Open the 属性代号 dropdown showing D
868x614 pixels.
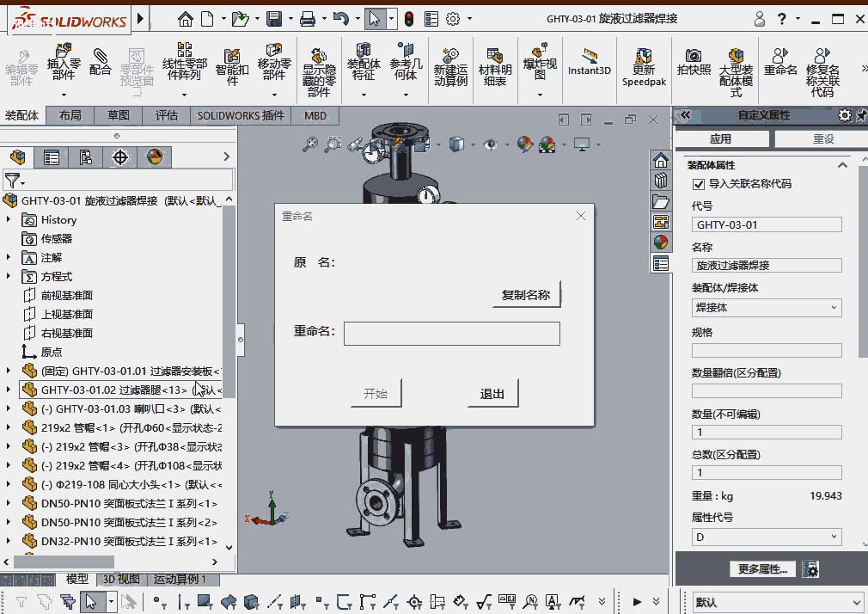point(767,537)
